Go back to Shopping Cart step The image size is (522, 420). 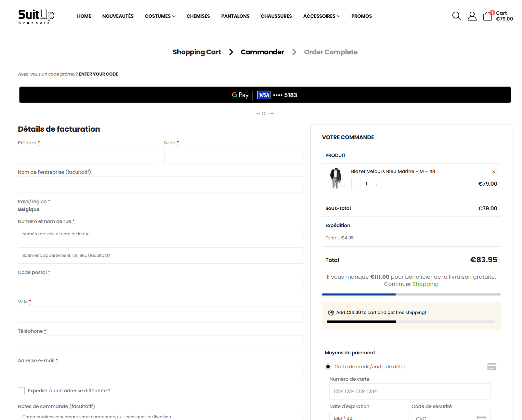[197, 52]
